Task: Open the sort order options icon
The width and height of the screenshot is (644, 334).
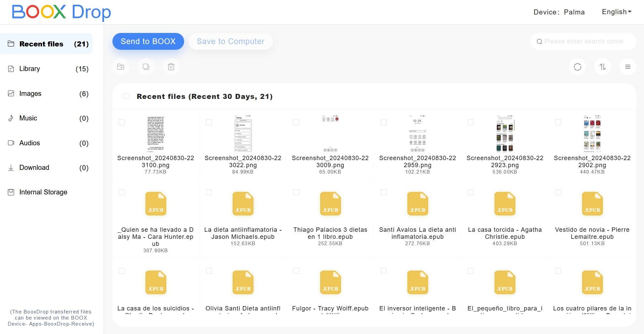Action: (603, 67)
